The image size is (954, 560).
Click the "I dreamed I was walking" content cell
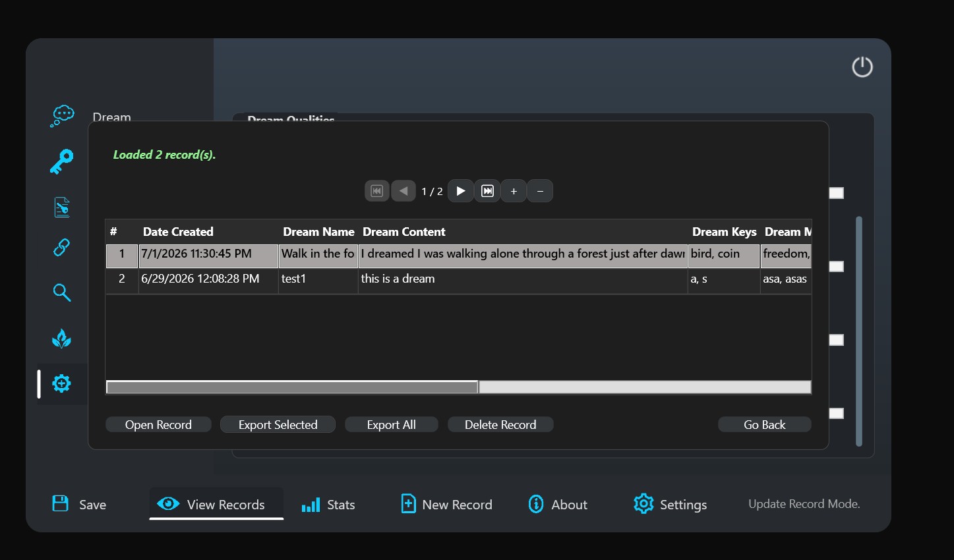(523, 256)
